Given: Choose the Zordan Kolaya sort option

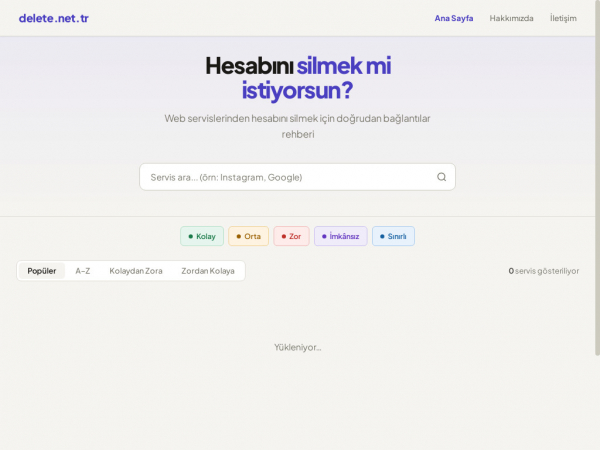Looking at the screenshot, I should (x=208, y=271).
